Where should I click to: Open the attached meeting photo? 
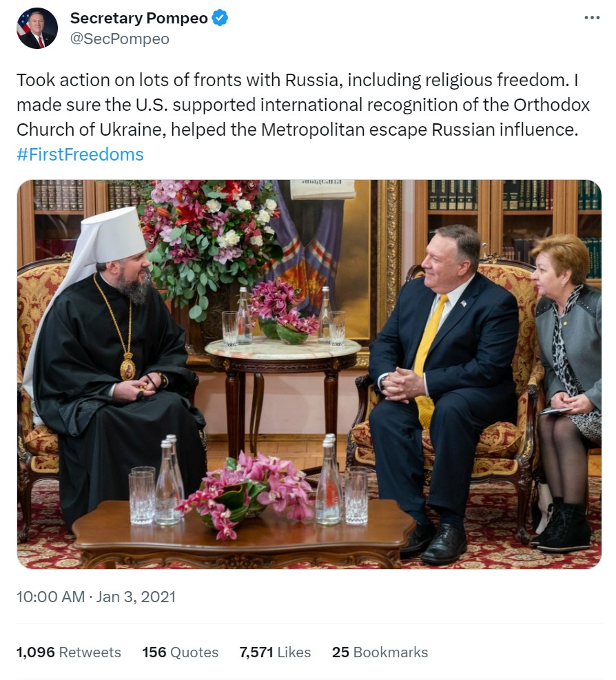tap(309, 374)
